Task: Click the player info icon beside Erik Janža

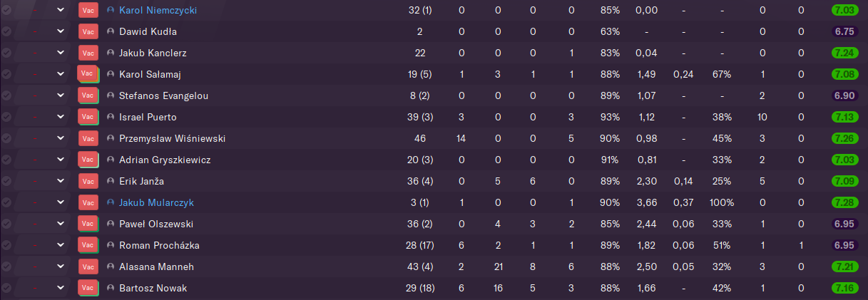Action: point(110,182)
